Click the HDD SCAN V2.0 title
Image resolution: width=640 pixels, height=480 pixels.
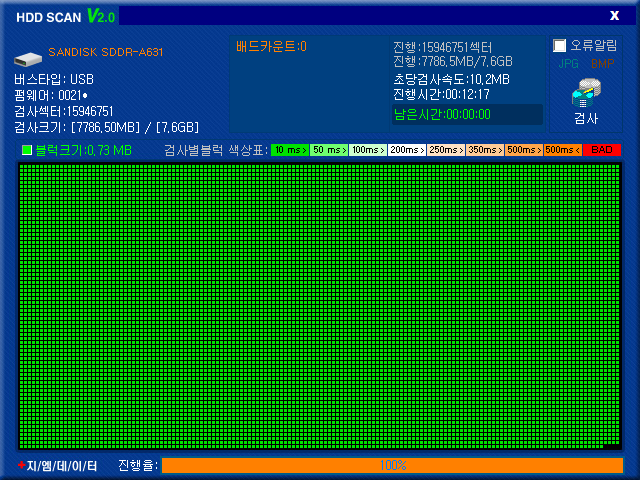(x=66, y=17)
